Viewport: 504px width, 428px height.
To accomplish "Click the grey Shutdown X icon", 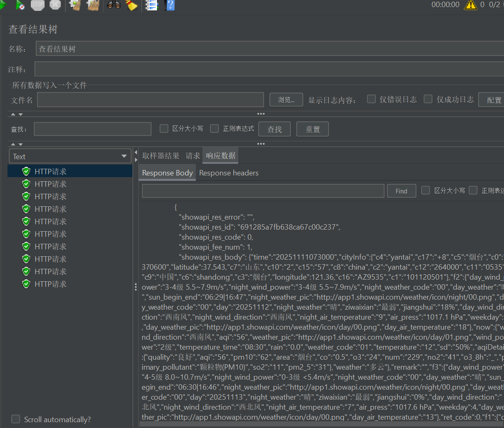I will pyautogui.click(x=55, y=5).
